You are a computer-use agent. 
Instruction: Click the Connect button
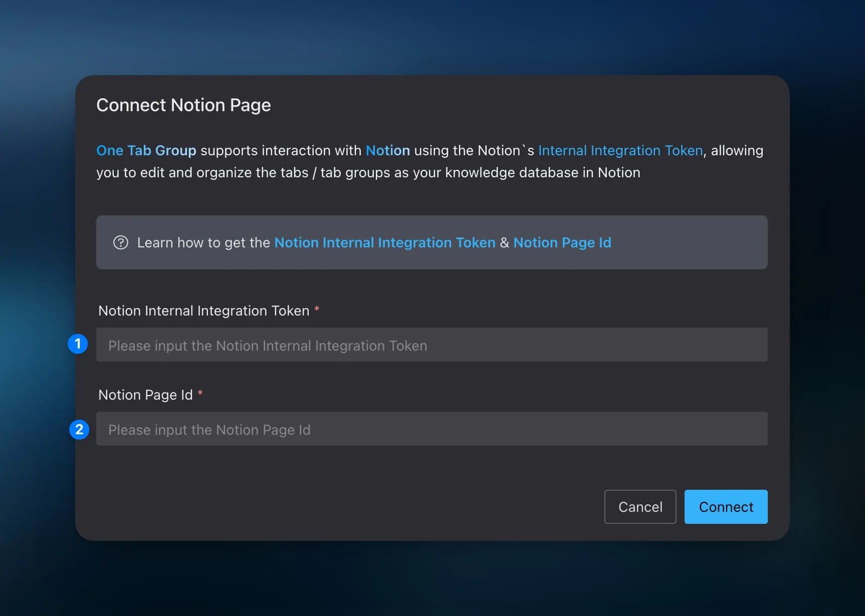tap(726, 506)
